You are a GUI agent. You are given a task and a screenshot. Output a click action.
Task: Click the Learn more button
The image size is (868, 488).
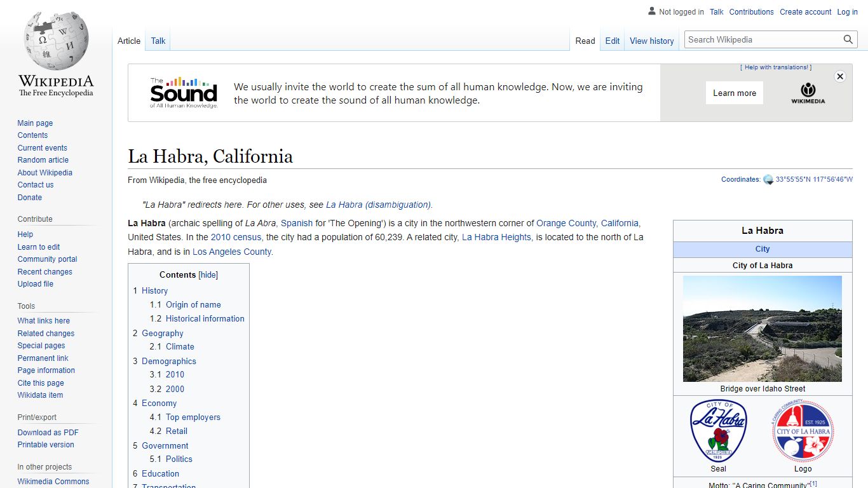click(x=735, y=93)
